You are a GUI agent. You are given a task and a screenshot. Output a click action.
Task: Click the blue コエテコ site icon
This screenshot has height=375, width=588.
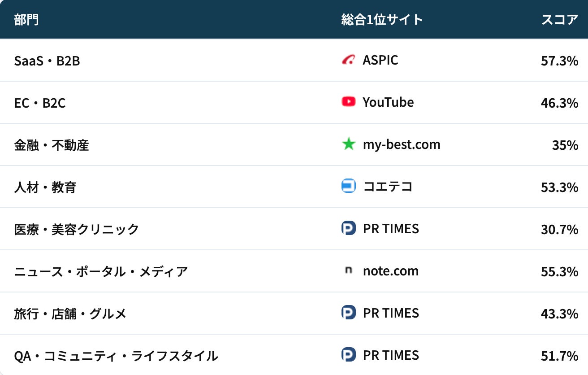point(348,186)
